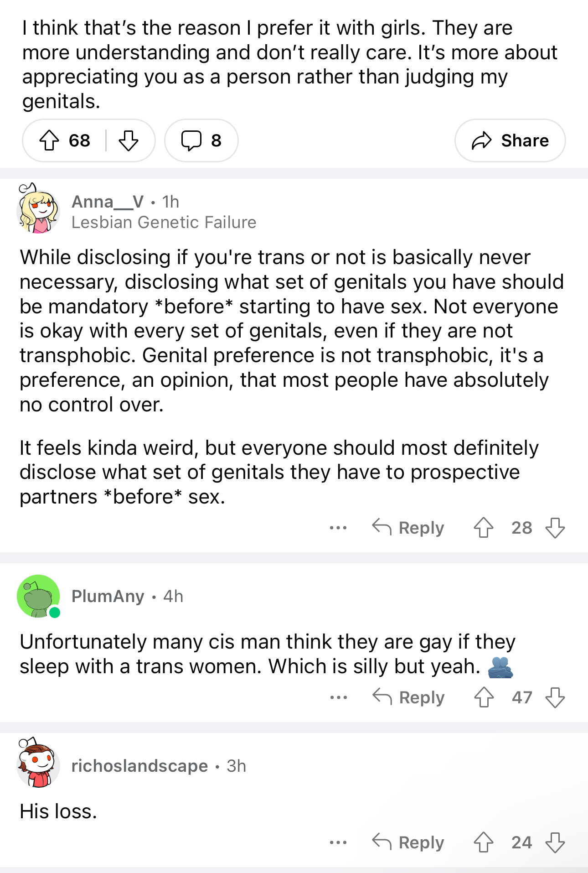Open more options on richoslandscape's comment

[338, 842]
